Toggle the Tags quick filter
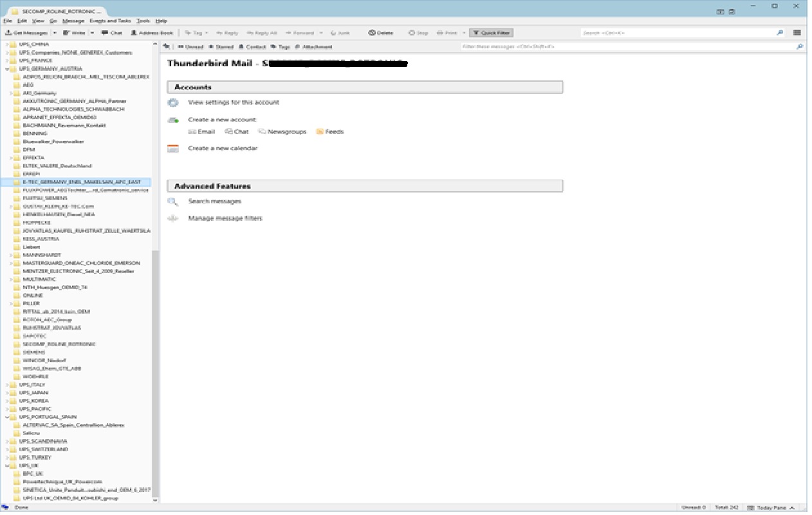The width and height of the screenshot is (812, 515). [281, 47]
